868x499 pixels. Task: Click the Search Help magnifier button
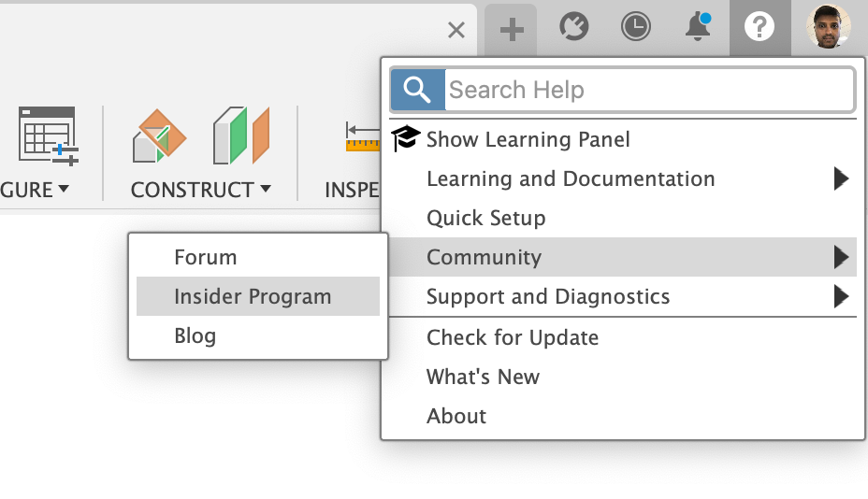[418, 90]
